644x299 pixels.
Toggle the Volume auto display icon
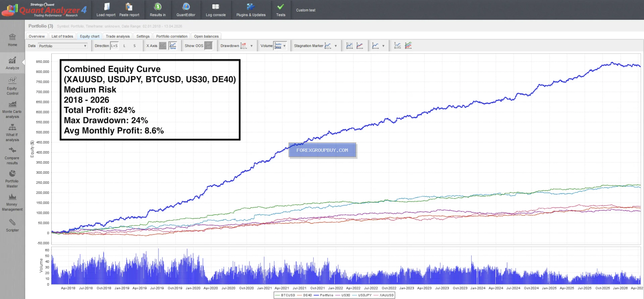tap(278, 46)
